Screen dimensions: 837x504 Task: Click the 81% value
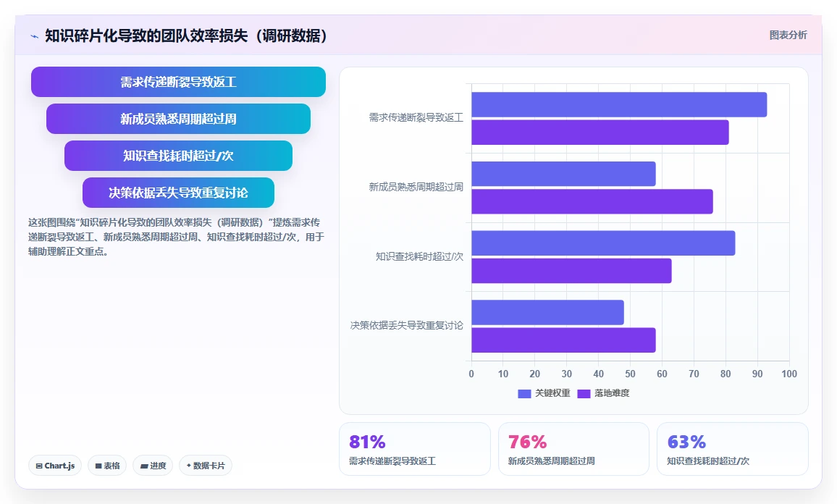tap(367, 442)
